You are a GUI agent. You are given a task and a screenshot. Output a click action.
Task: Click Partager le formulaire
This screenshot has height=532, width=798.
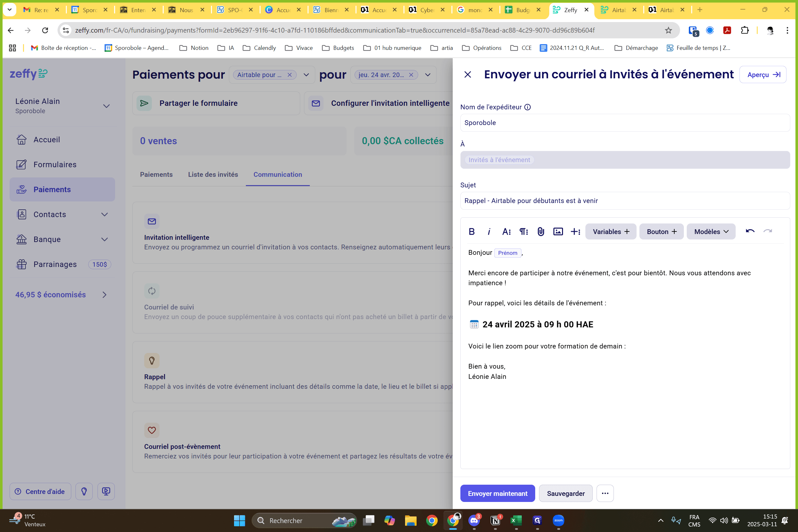click(216, 103)
